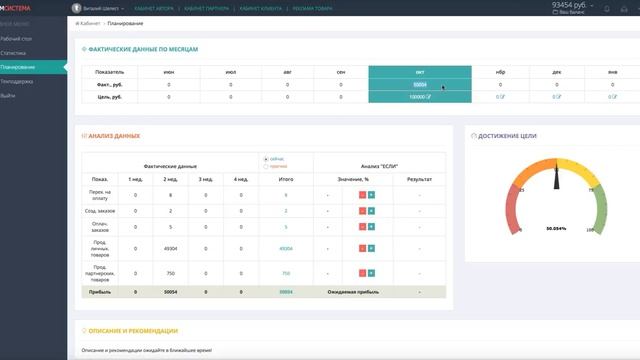Click the МСИСТЕМА logo
640x360 pixels.
[16, 8]
